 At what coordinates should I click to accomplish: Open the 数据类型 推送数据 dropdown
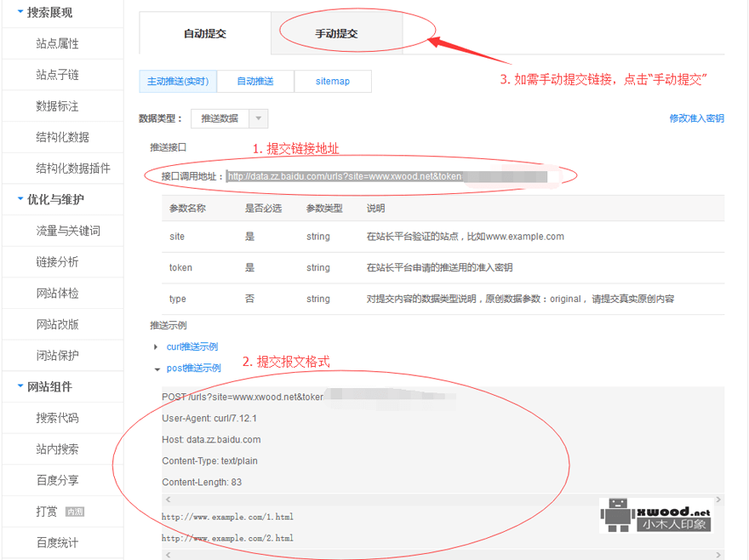(229, 118)
